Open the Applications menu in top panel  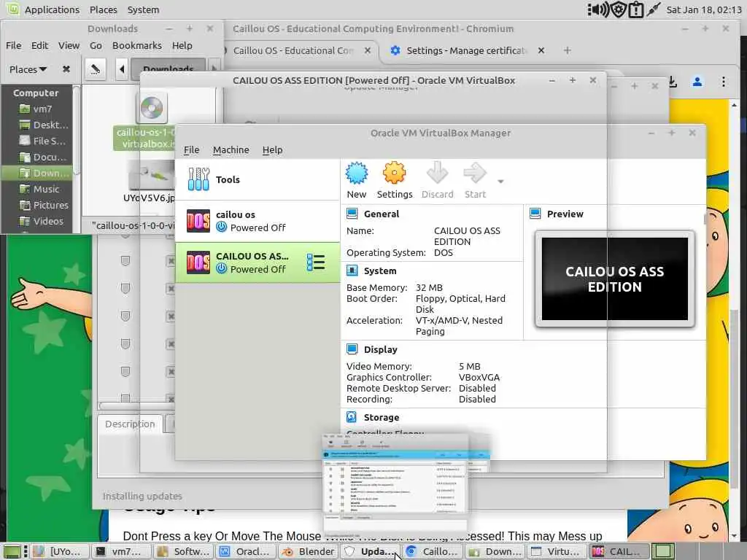(52, 9)
